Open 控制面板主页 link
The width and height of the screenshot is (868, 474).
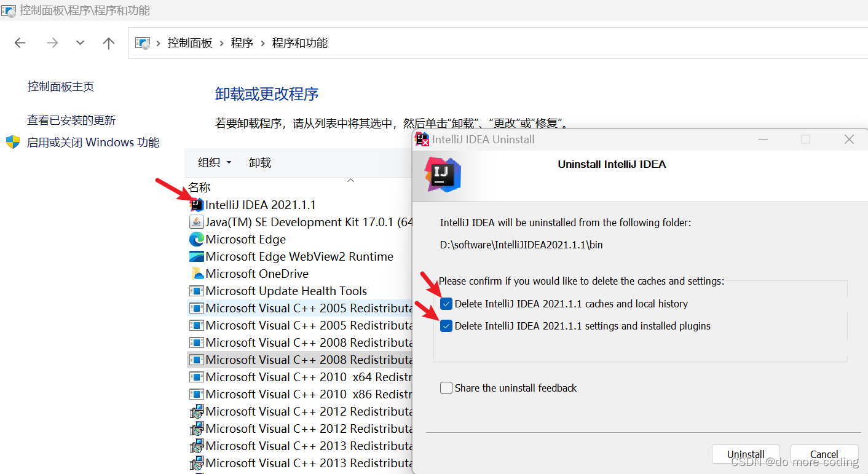61,87
